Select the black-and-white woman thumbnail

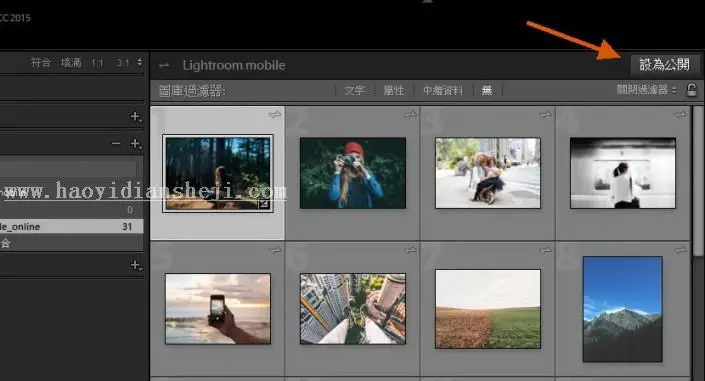coord(623,173)
